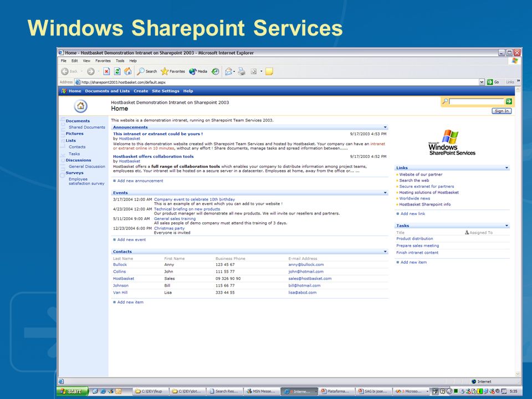Click Add new announcement link
The height and width of the screenshot is (399, 532).
coord(140,181)
